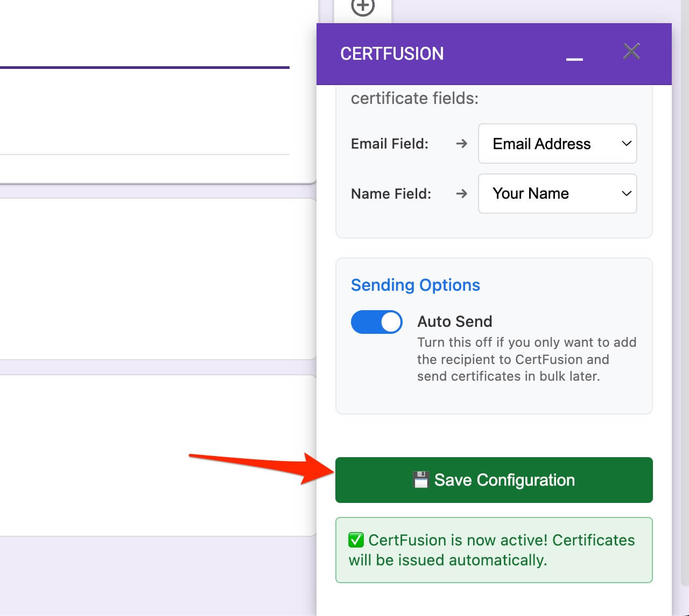Click the add question plus icon
The height and width of the screenshot is (616, 689).
362,7
